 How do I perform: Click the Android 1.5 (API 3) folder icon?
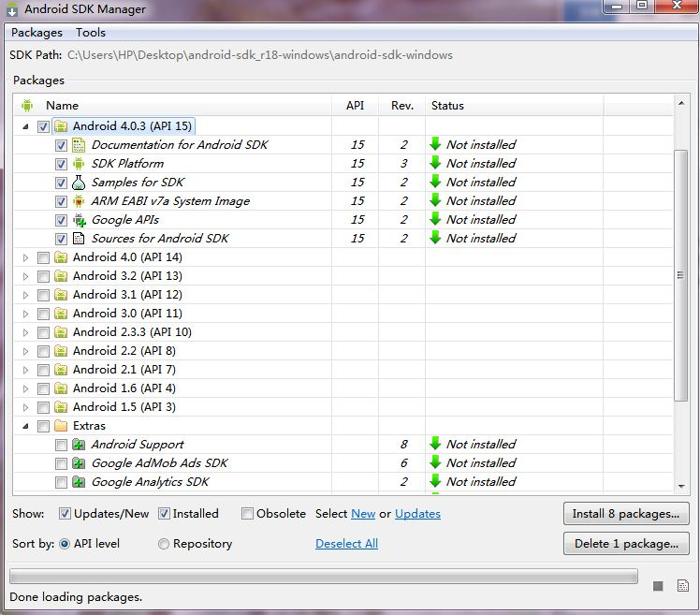tap(61, 407)
